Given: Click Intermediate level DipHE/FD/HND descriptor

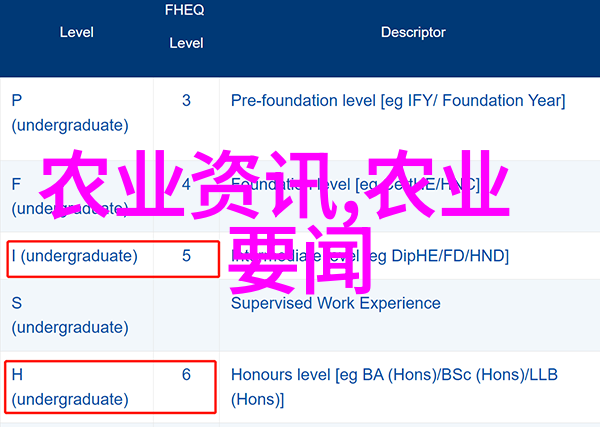Looking at the screenshot, I should [x=370, y=256].
